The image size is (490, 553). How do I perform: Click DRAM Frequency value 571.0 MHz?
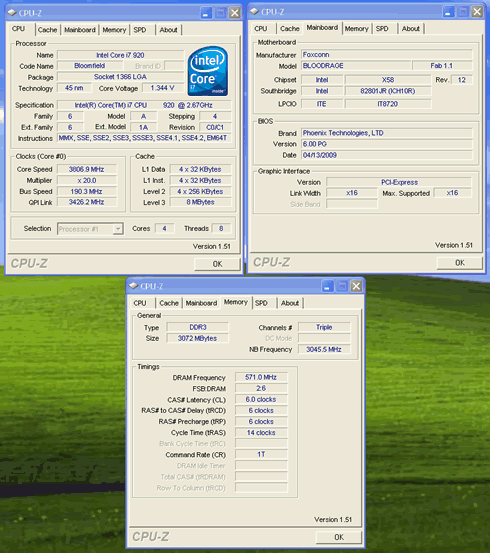click(x=261, y=377)
